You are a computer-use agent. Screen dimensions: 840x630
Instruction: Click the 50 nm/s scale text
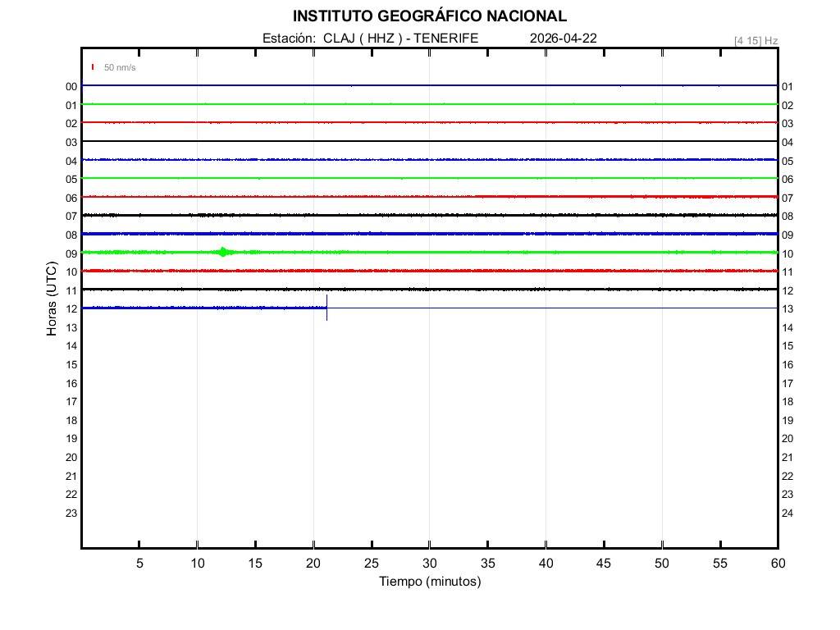pyautogui.click(x=120, y=67)
